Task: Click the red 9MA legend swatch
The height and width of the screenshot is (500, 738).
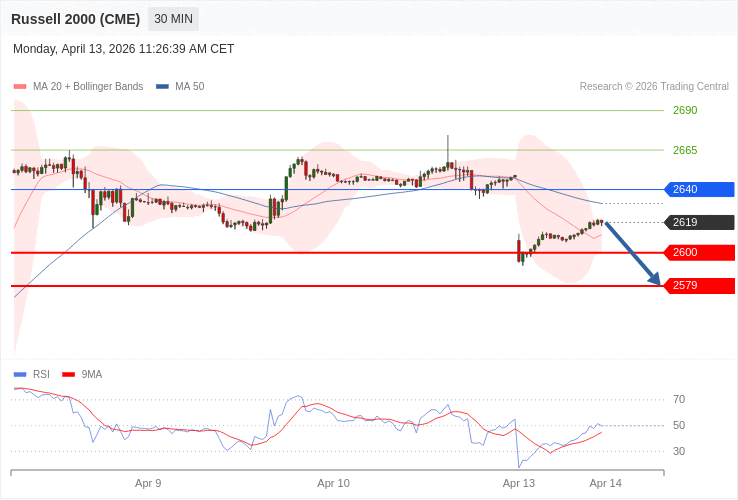Action: click(x=68, y=374)
